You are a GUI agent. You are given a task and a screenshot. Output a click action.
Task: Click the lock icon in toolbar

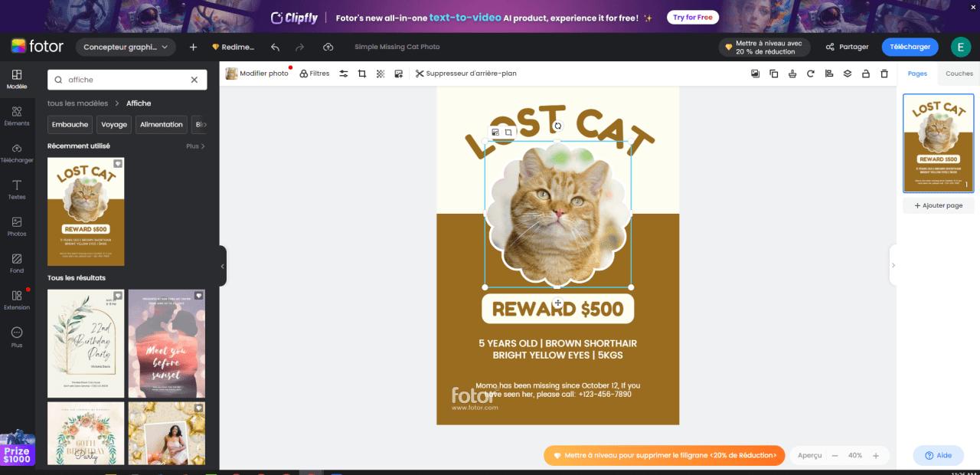coord(866,74)
